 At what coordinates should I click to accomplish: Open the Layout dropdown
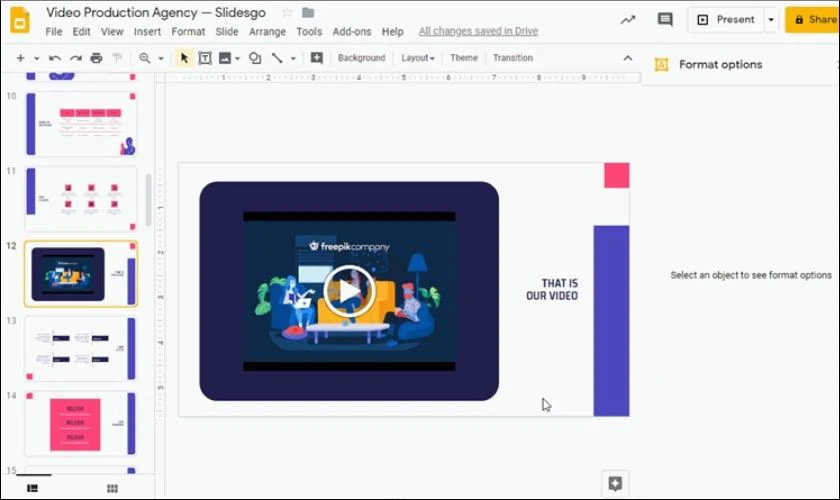417,58
